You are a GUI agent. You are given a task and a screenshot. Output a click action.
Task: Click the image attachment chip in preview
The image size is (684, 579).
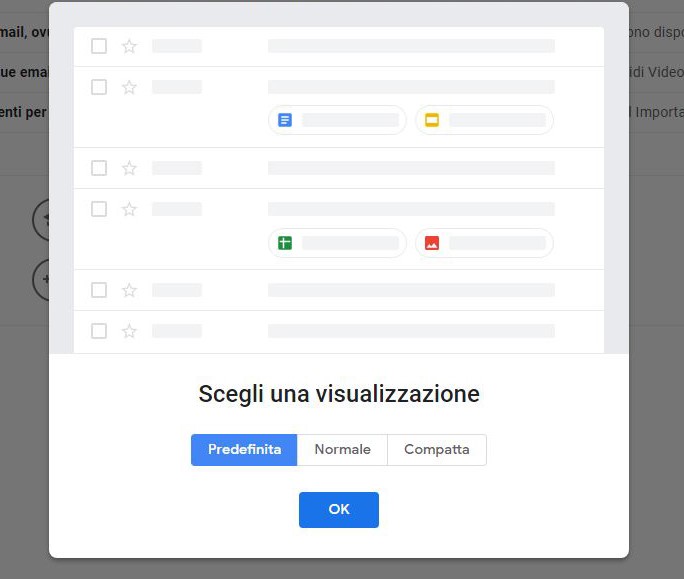click(x=484, y=243)
